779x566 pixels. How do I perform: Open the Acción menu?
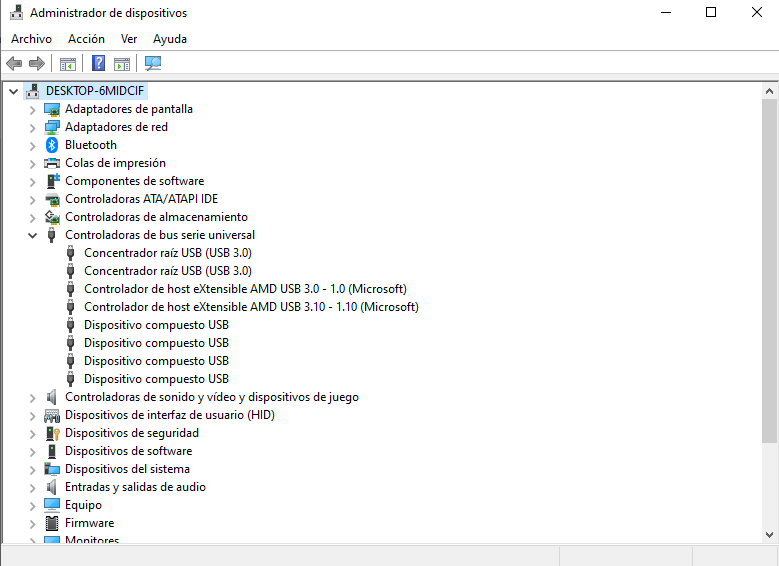tap(86, 39)
